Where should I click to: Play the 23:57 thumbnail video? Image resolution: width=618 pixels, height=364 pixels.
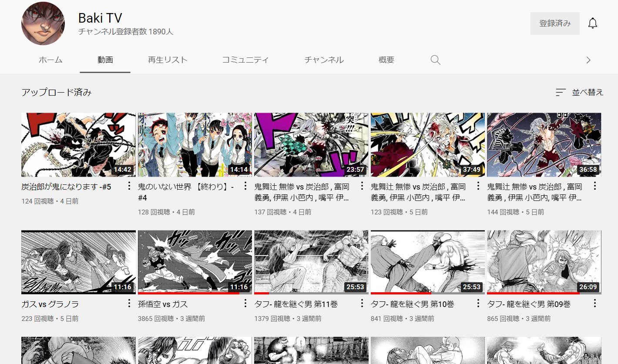pyautogui.click(x=311, y=145)
